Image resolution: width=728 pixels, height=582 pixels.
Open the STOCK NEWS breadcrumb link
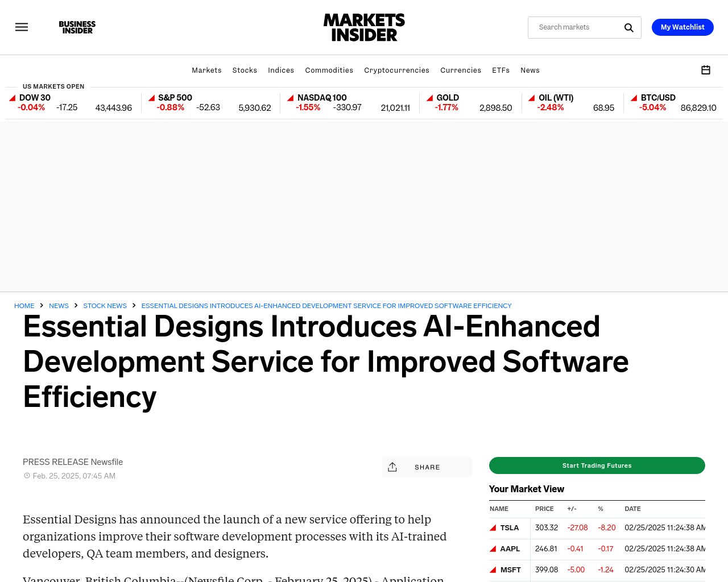click(x=105, y=306)
